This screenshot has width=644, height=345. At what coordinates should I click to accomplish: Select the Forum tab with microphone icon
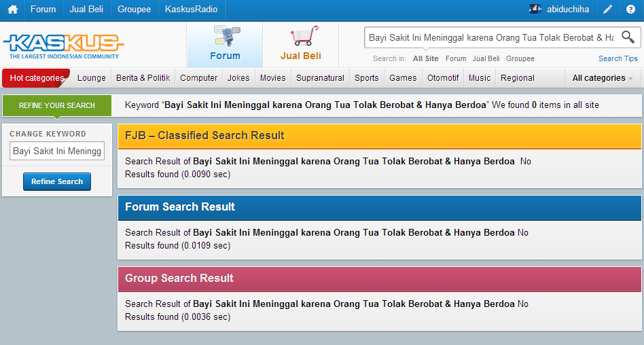pos(225,44)
